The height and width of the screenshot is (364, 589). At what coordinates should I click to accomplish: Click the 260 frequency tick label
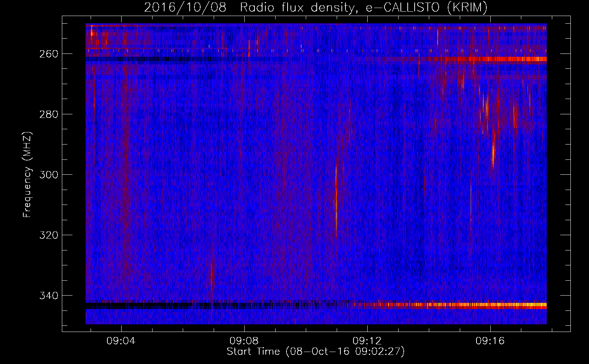[x=48, y=54]
